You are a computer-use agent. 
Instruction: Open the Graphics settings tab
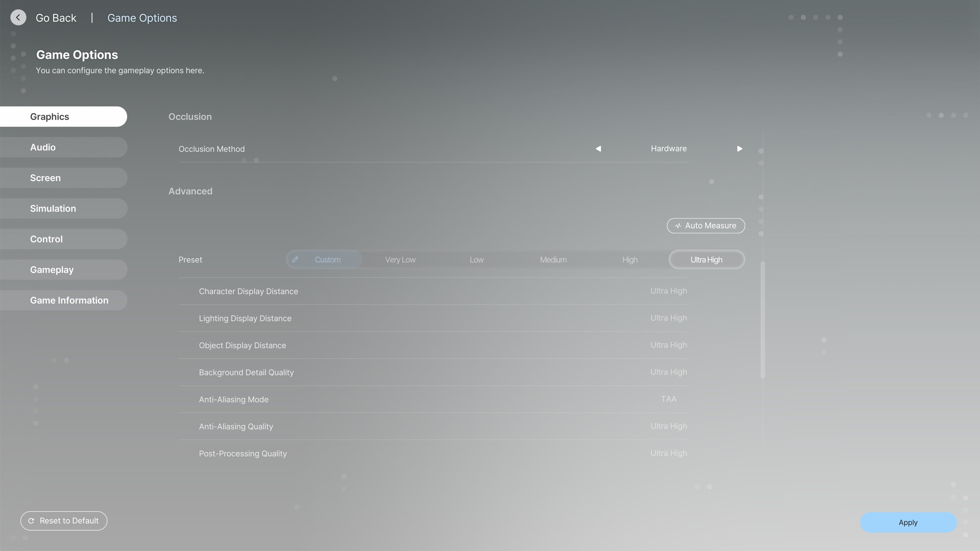pyautogui.click(x=63, y=116)
